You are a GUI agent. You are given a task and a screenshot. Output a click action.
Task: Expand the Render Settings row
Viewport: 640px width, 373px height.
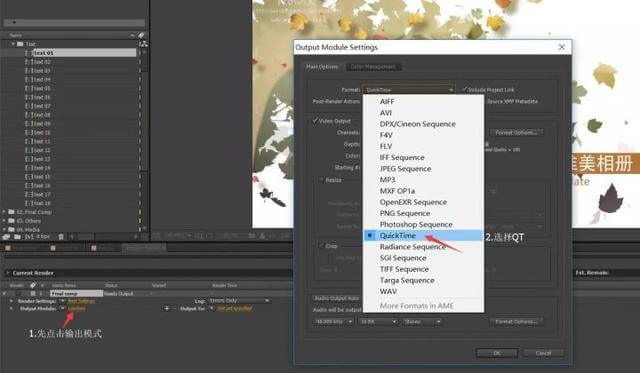[11, 301]
